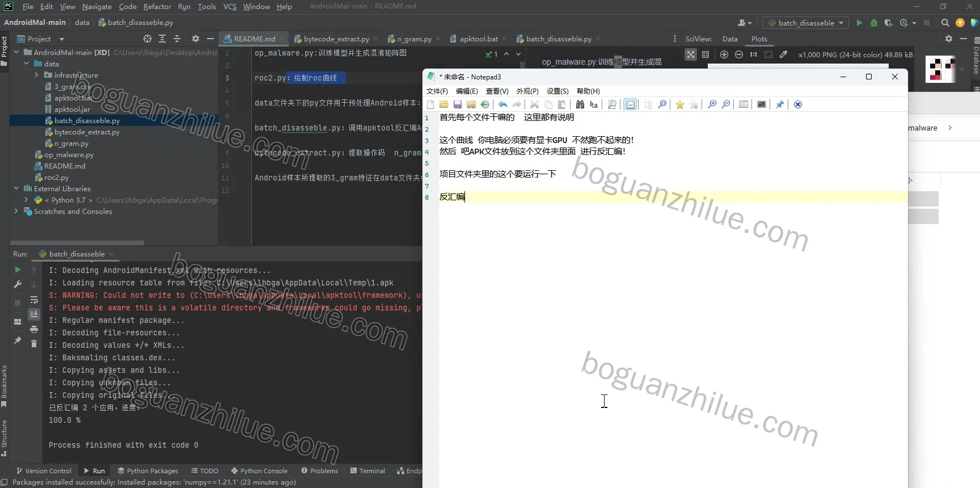The image size is (980, 488).
Task: Click the Notepad3 Save file icon
Action: click(x=458, y=104)
